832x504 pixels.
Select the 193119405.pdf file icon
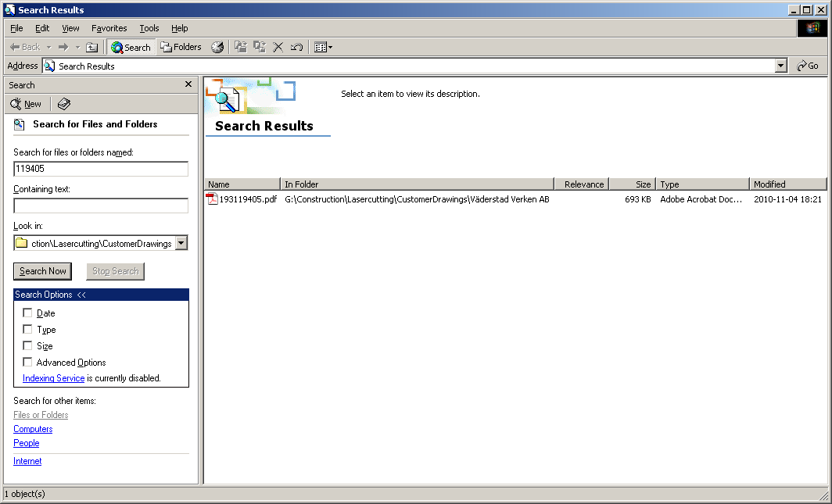212,199
